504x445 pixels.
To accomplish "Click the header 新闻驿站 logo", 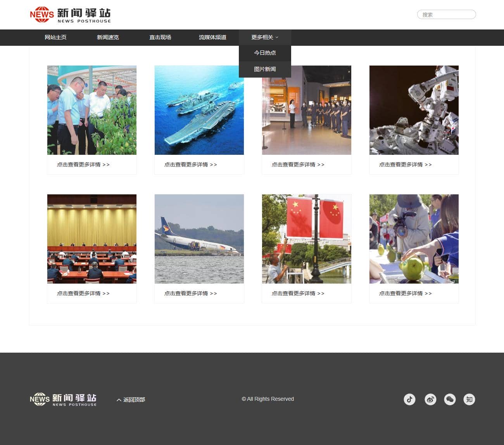I will (70, 15).
